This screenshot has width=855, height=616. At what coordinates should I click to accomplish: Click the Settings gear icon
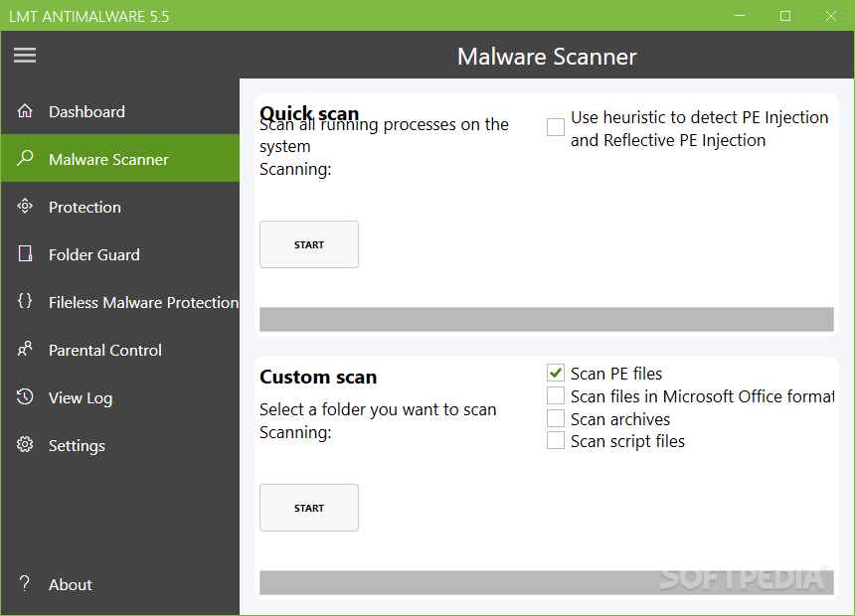(x=25, y=445)
